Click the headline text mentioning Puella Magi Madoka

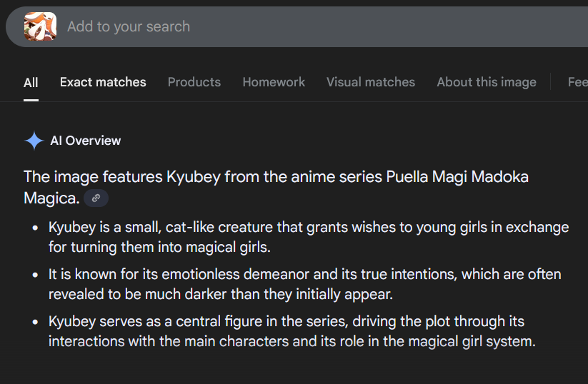pos(276,187)
